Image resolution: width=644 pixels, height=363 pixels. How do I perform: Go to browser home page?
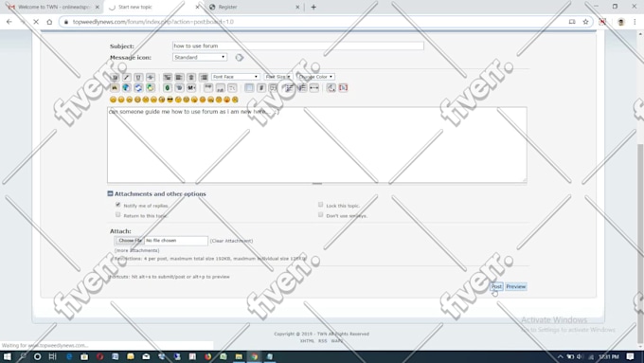[x=49, y=22]
